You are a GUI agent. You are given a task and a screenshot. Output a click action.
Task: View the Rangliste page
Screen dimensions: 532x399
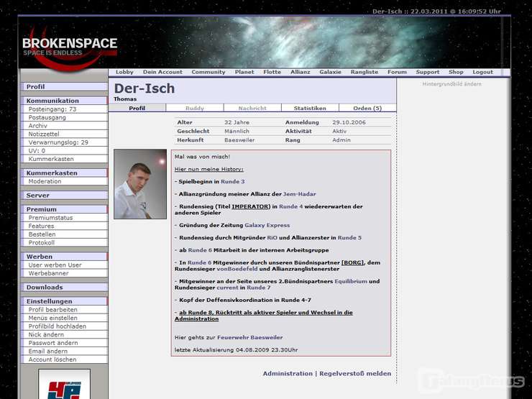[x=364, y=72]
